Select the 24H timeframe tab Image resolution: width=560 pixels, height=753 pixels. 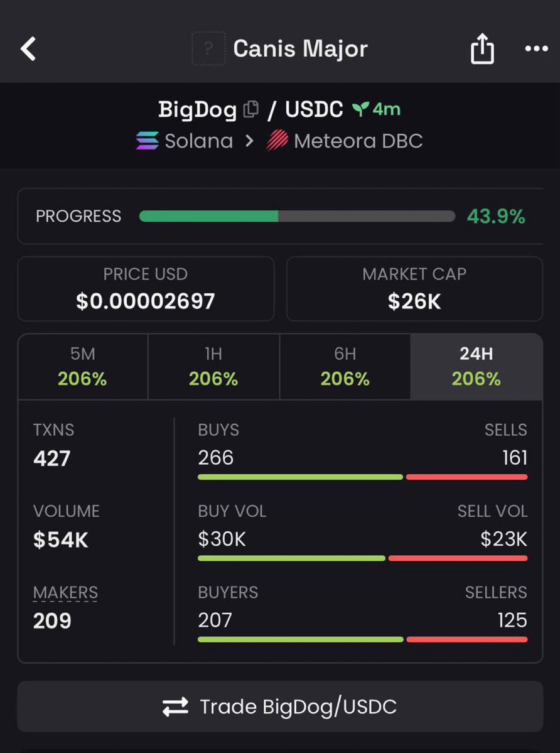click(x=477, y=366)
